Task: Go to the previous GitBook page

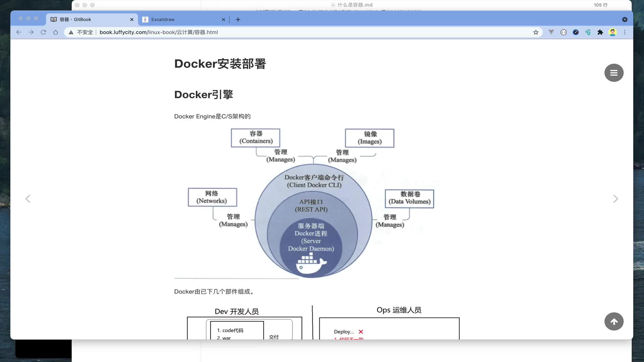Action: tap(28, 199)
